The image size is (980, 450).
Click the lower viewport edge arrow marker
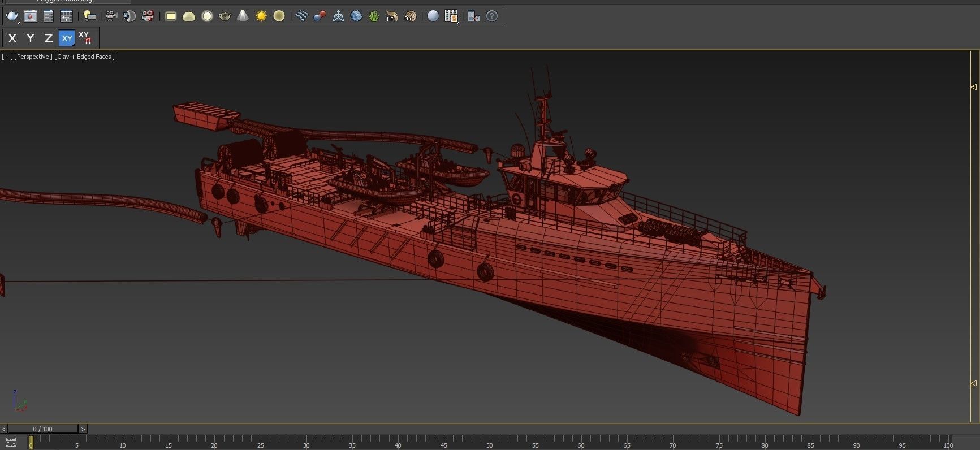(x=974, y=383)
